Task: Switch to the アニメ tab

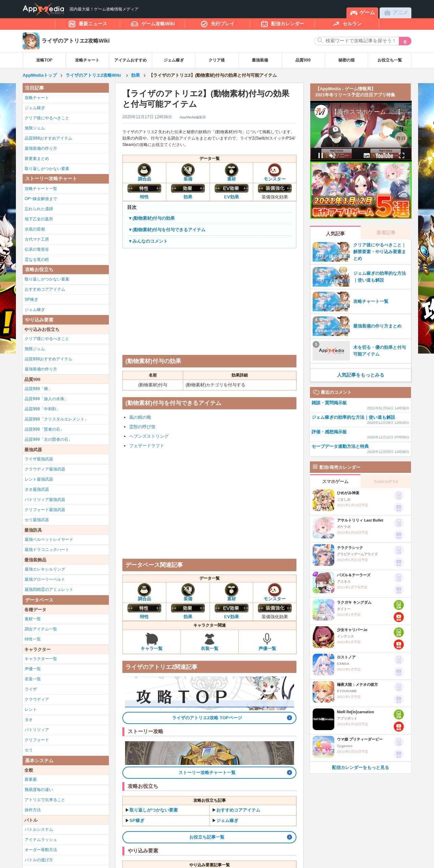Action: coord(395,13)
